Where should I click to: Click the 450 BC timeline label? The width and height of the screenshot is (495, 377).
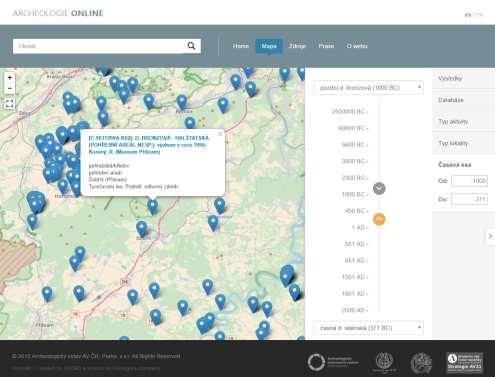click(x=354, y=211)
